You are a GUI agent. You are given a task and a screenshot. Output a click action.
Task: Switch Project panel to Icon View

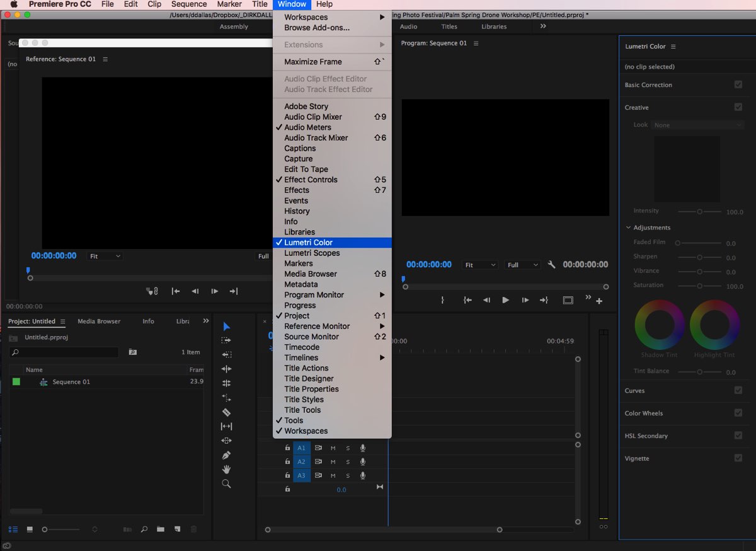30,530
